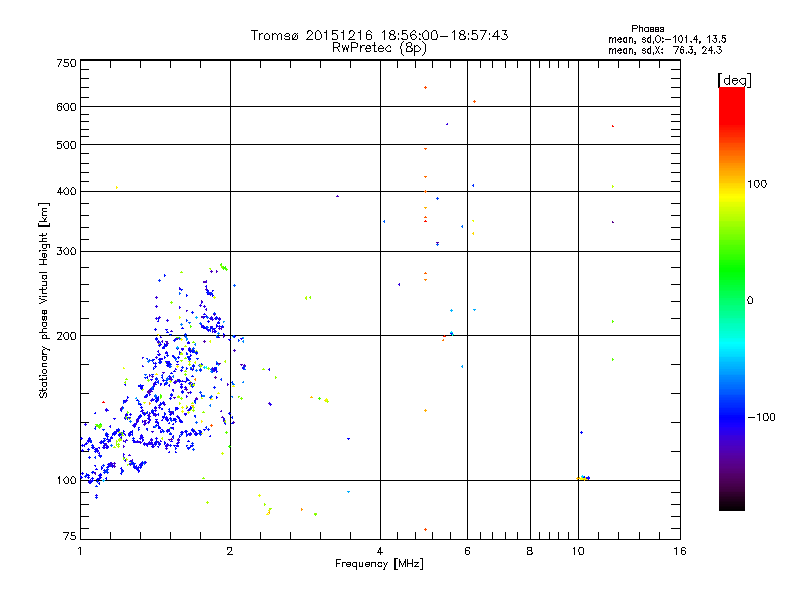800x600 pixels.
Task: Click y-axis tick label '600'
Action: 66,107
